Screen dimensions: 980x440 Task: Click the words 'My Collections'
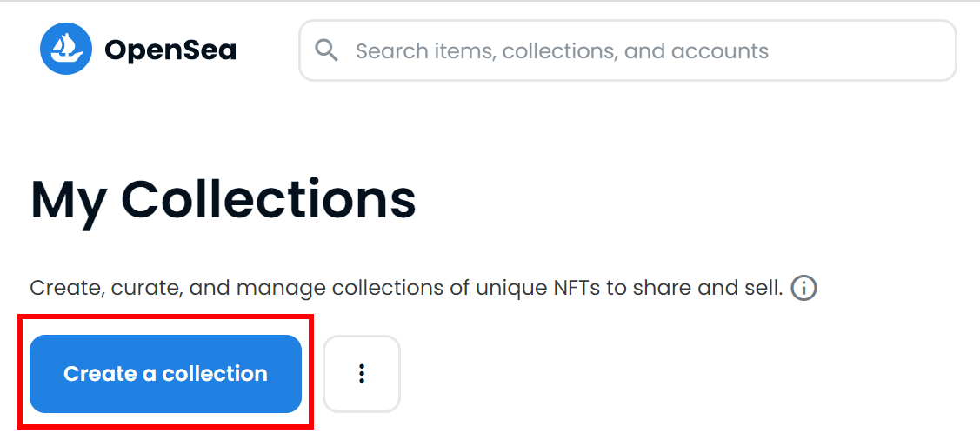pyautogui.click(x=223, y=200)
